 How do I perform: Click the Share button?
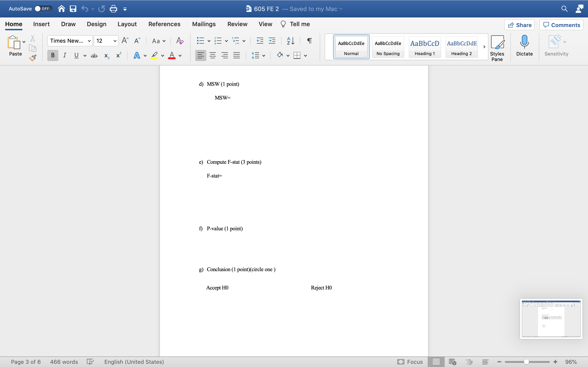pos(520,25)
